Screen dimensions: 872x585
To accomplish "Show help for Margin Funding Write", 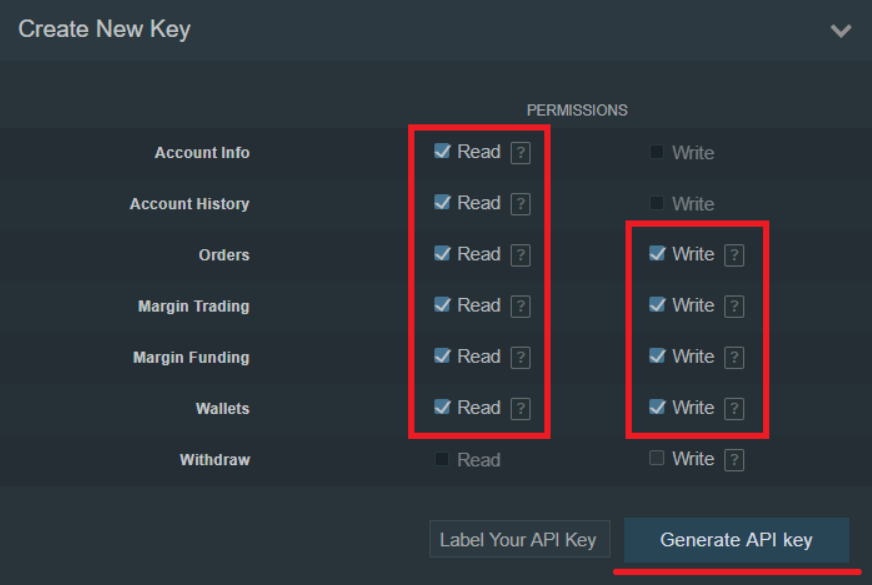I will pyautogui.click(x=734, y=357).
